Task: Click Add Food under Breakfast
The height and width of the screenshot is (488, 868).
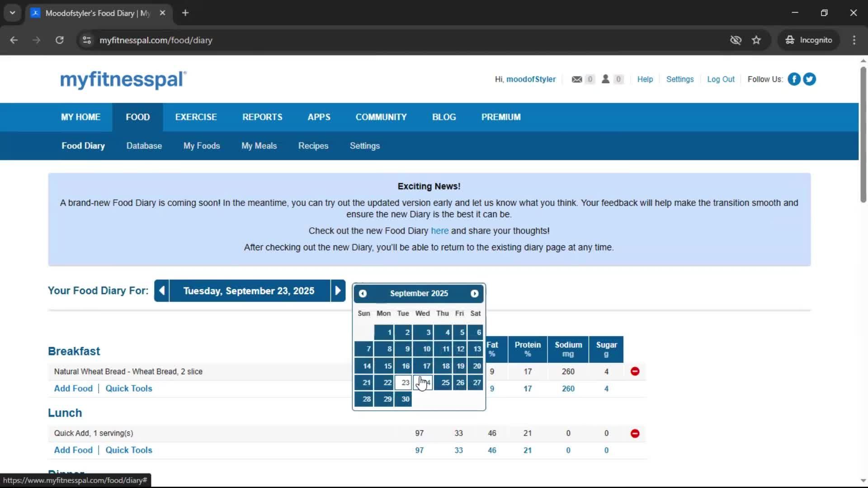Action: [73, 389]
